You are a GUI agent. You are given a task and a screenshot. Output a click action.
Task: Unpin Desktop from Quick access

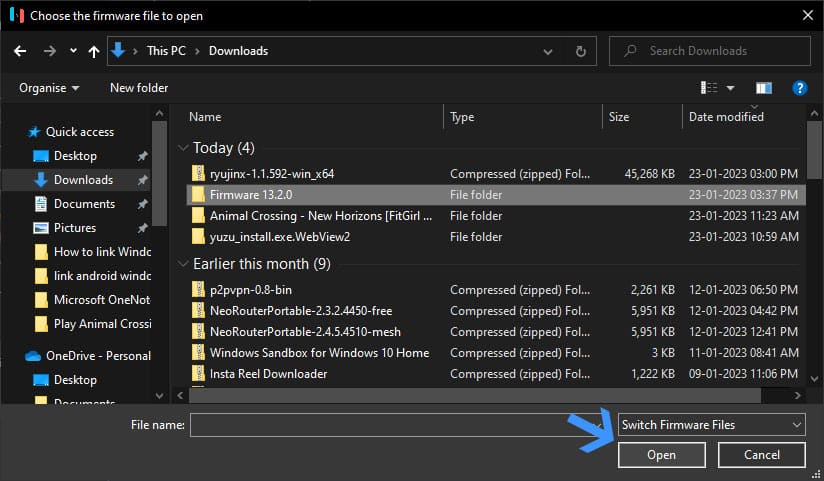[142, 156]
